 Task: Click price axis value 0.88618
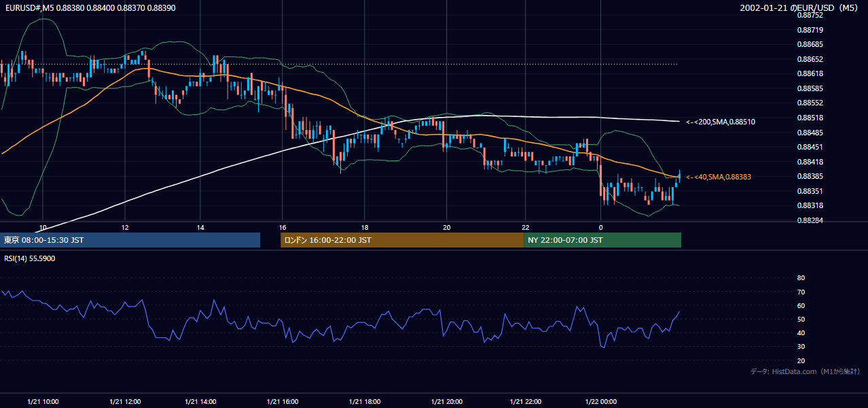[810, 73]
